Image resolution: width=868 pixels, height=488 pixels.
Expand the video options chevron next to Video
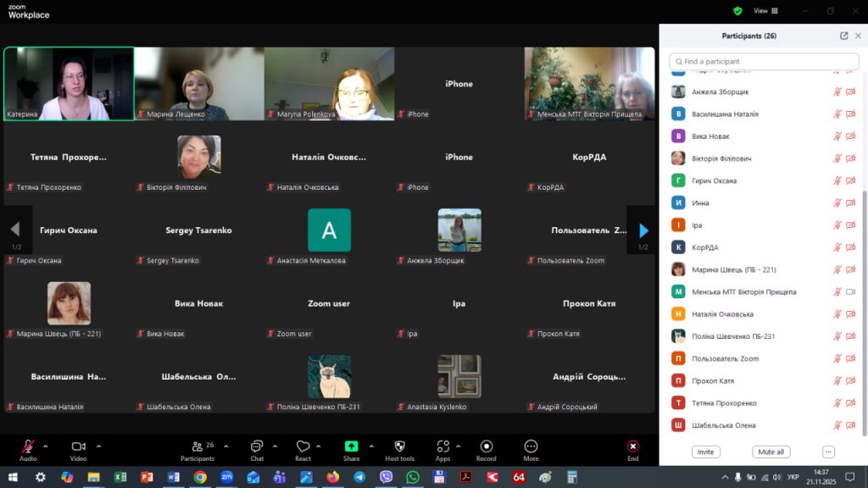coord(98,446)
